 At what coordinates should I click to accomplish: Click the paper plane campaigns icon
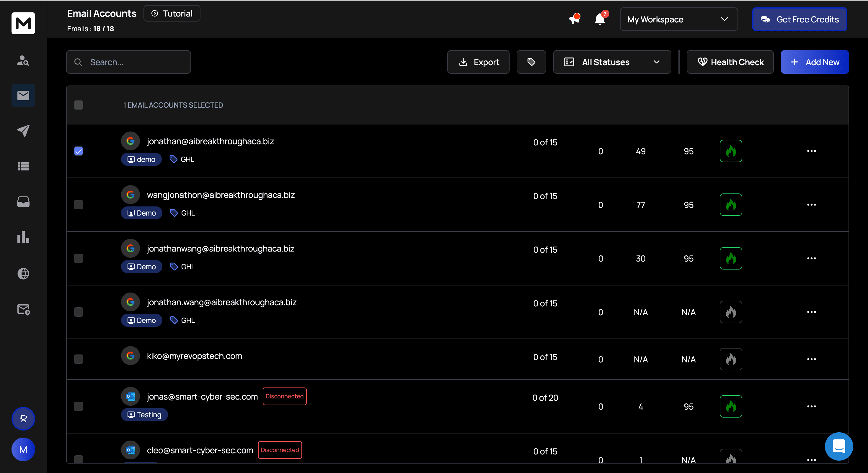point(23,131)
